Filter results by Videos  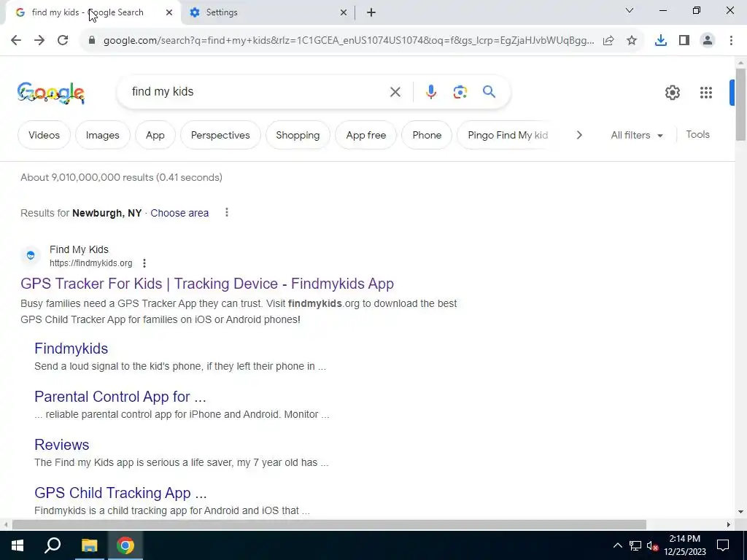click(44, 135)
